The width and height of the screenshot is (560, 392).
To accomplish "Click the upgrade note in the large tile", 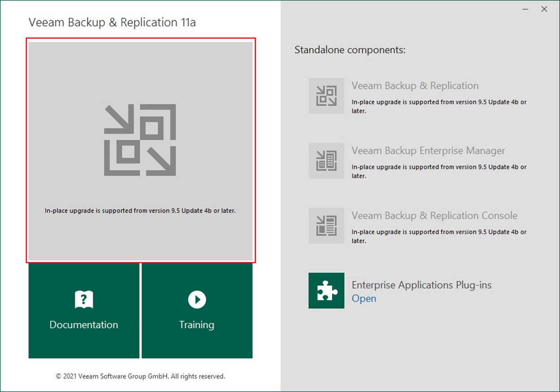I will pyautogui.click(x=140, y=211).
